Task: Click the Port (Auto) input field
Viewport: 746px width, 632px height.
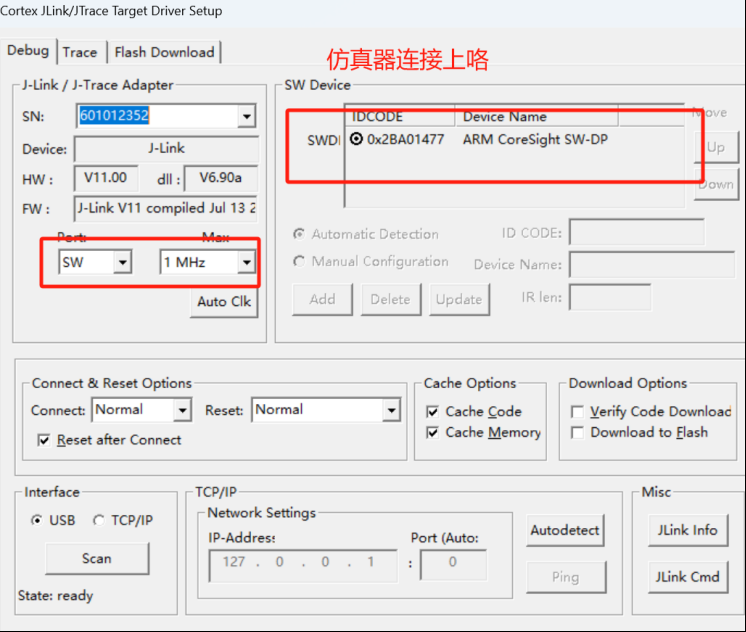Action: pyautogui.click(x=453, y=565)
